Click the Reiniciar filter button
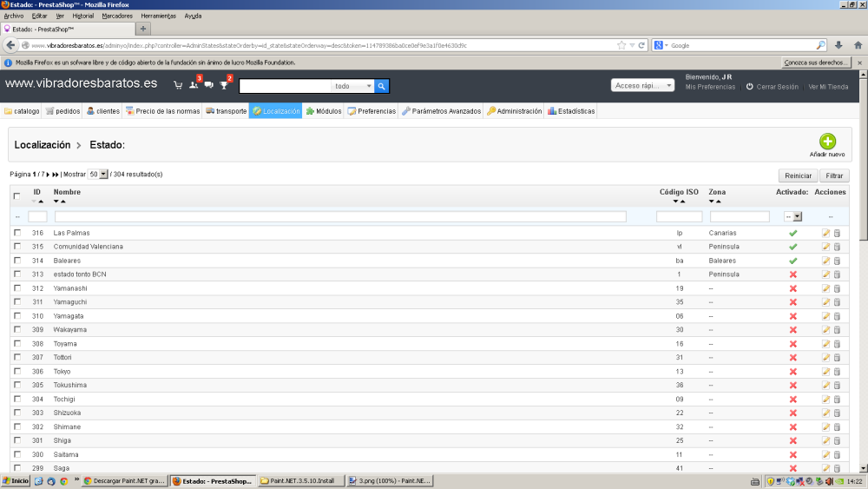 (798, 175)
